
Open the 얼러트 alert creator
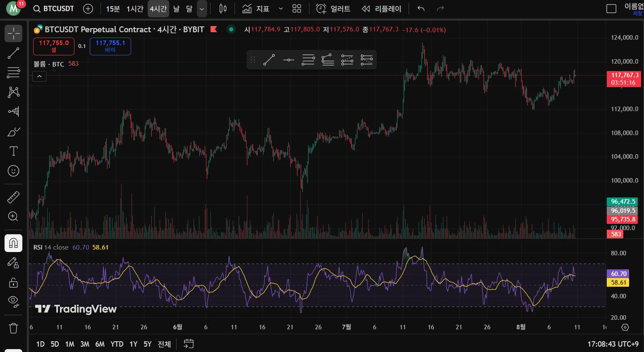333,9
